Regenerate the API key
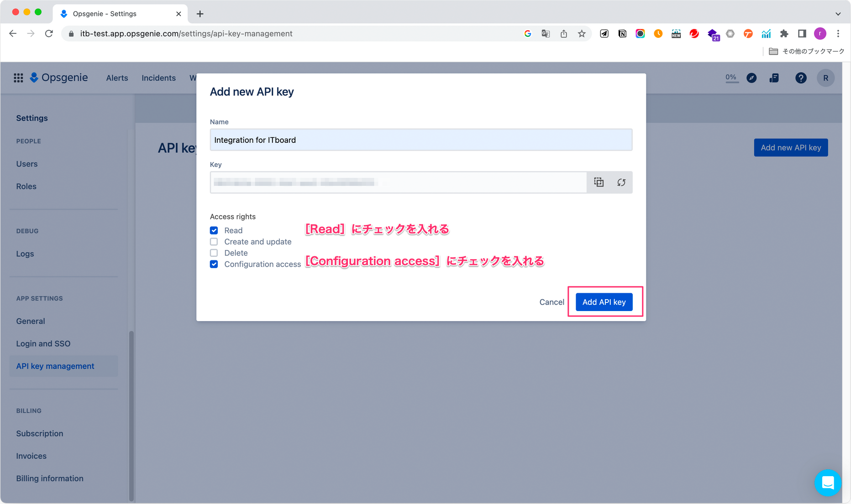The height and width of the screenshot is (504, 851). 621,182
